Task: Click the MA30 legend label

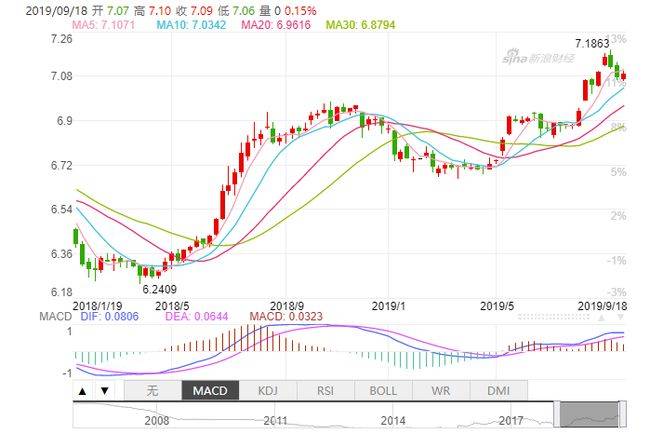Action: click(360, 25)
